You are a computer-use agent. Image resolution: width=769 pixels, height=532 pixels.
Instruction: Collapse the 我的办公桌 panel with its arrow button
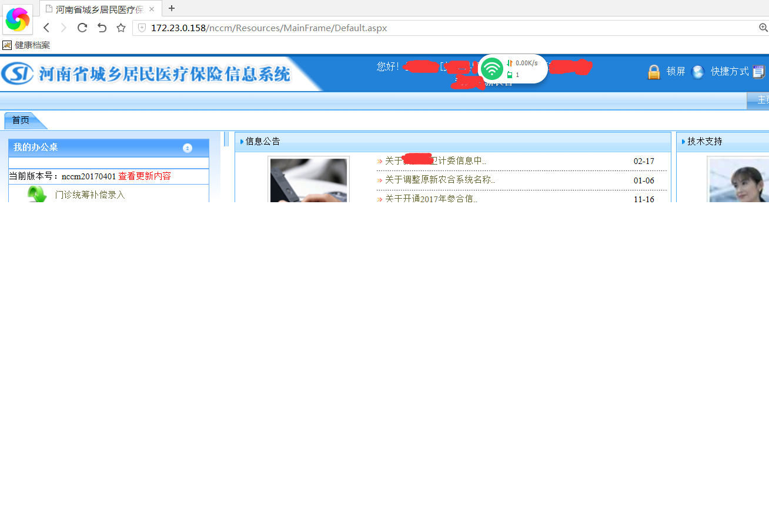187,148
